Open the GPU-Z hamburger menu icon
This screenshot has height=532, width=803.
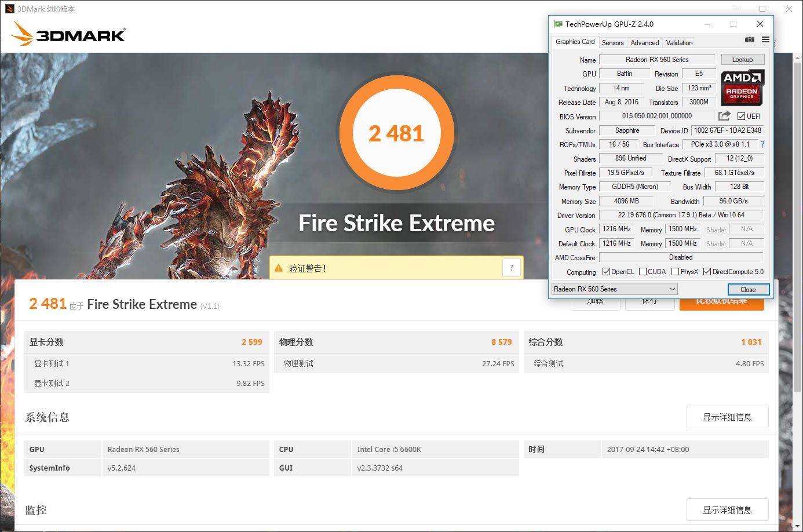(x=765, y=39)
